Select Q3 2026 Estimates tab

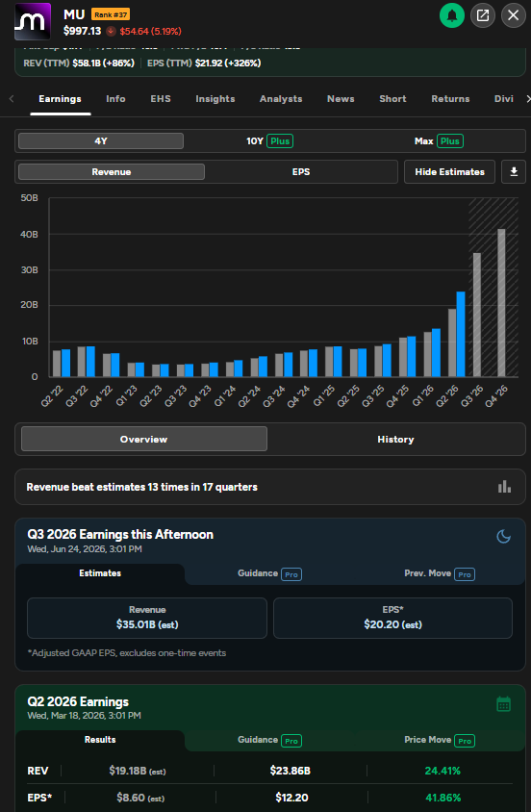point(100,573)
